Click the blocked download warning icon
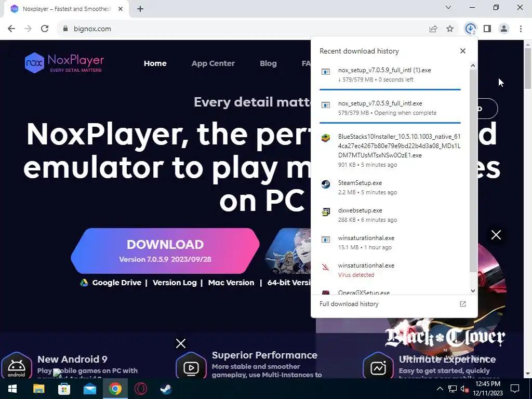The image size is (532, 399). tap(326, 267)
